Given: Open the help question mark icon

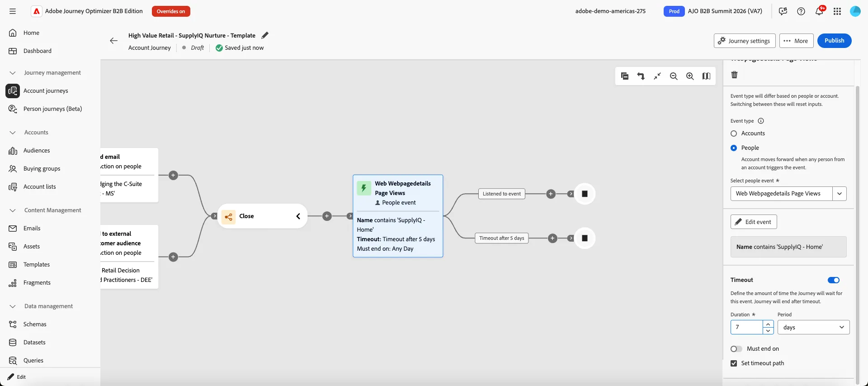Looking at the screenshot, I should (801, 11).
